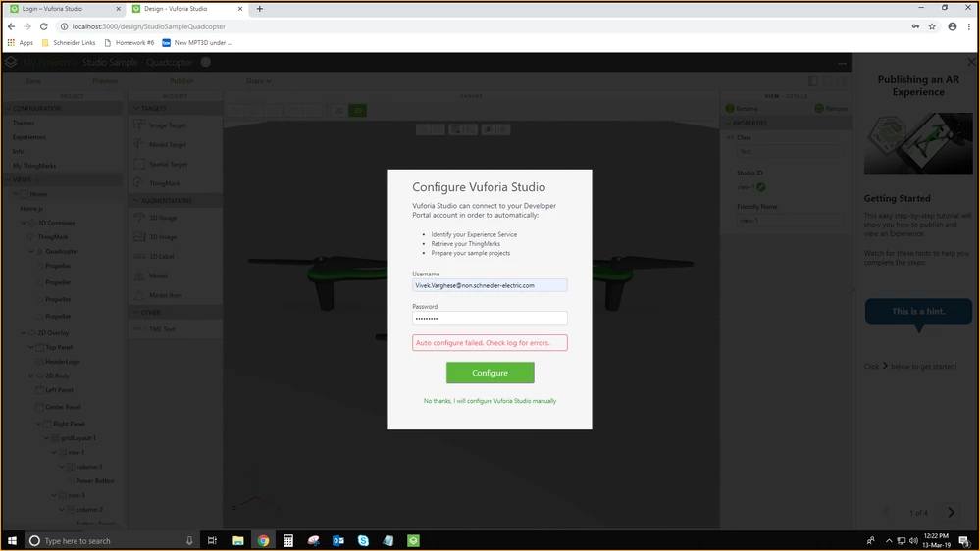Select the 3D Image widget icon
980x551 pixels.
click(x=139, y=236)
